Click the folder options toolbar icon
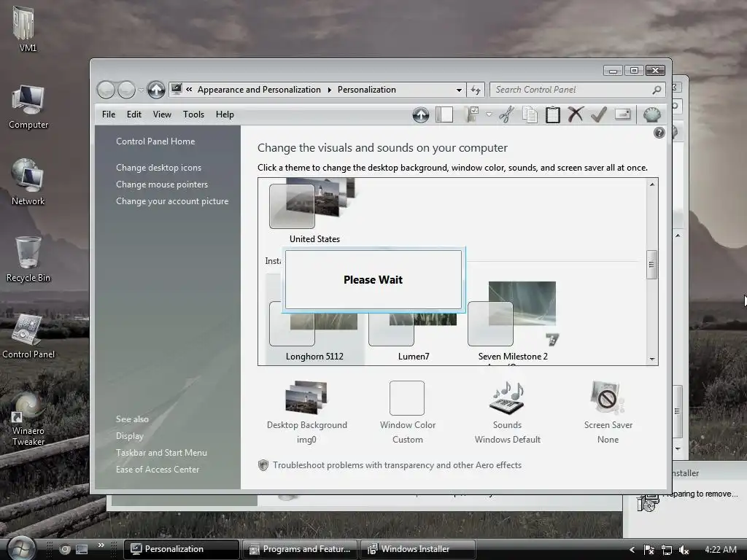The width and height of the screenshot is (747, 560). click(472, 114)
